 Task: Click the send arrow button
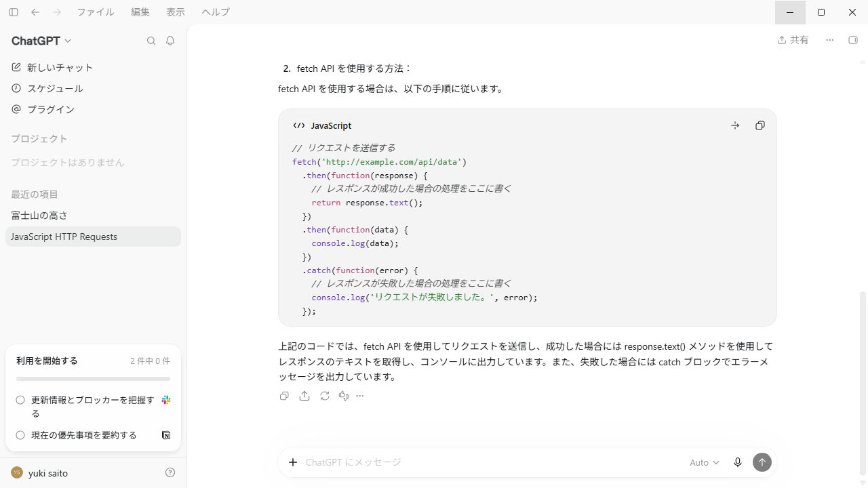(762, 462)
